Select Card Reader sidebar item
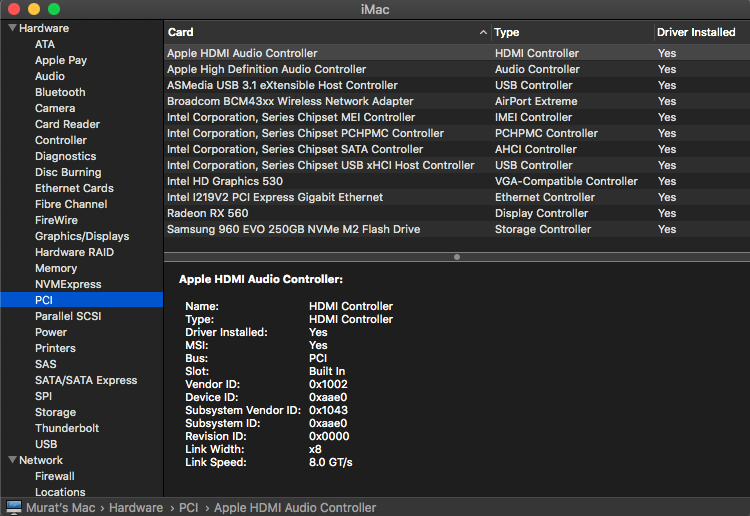This screenshot has height=516, width=750. (x=67, y=124)
